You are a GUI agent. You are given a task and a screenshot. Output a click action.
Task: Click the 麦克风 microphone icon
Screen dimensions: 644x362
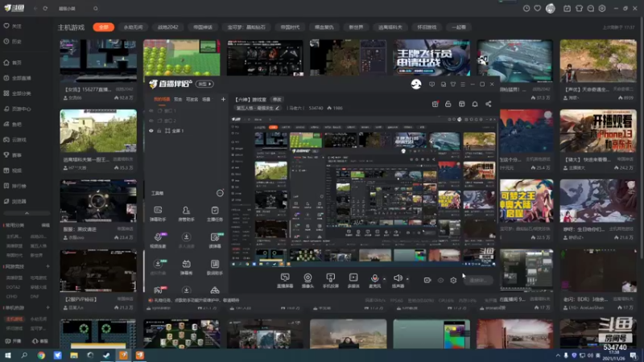coord(374,280)
